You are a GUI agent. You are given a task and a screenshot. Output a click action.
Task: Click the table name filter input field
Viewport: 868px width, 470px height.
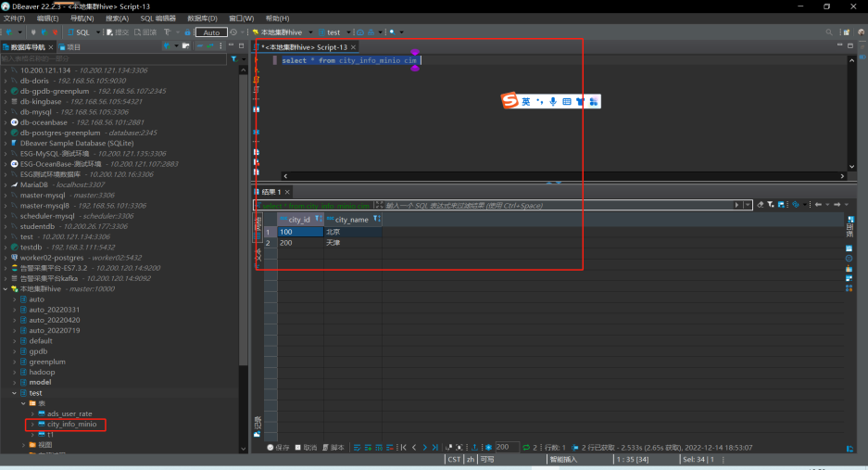[x=114, y=58]
